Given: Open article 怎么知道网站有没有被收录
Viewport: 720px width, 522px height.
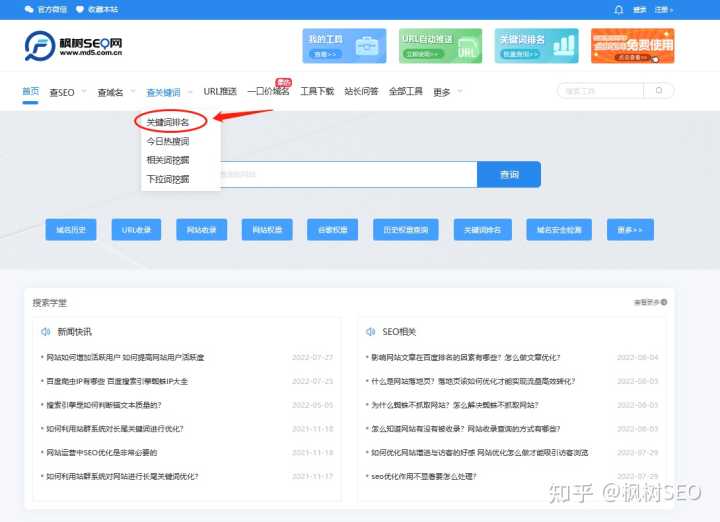Looking at the screenshot, I should click(466, 429).
